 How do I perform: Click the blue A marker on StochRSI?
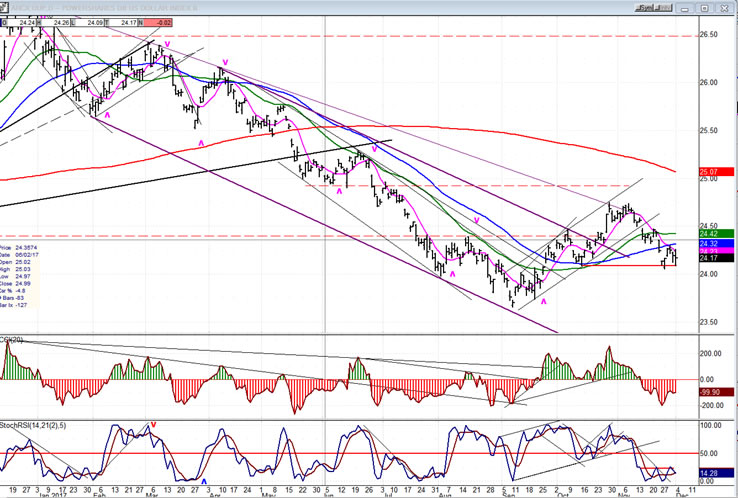[x=204, y=482]
